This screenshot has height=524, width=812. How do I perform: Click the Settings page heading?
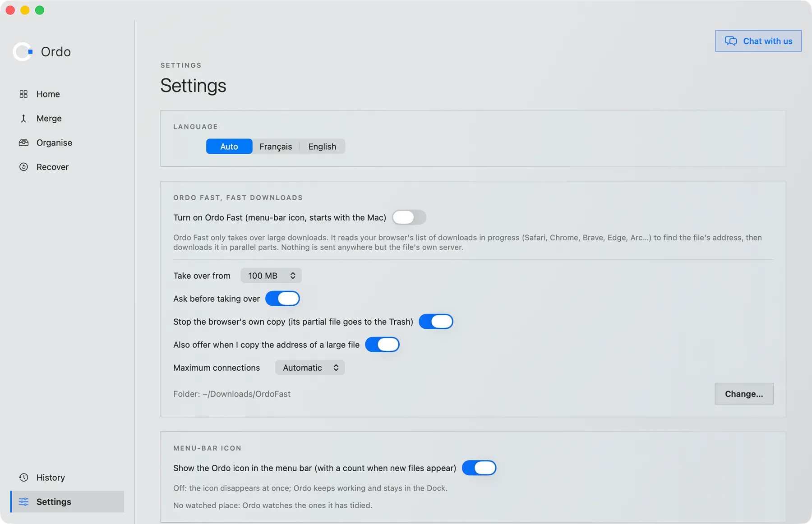point(193,86)
